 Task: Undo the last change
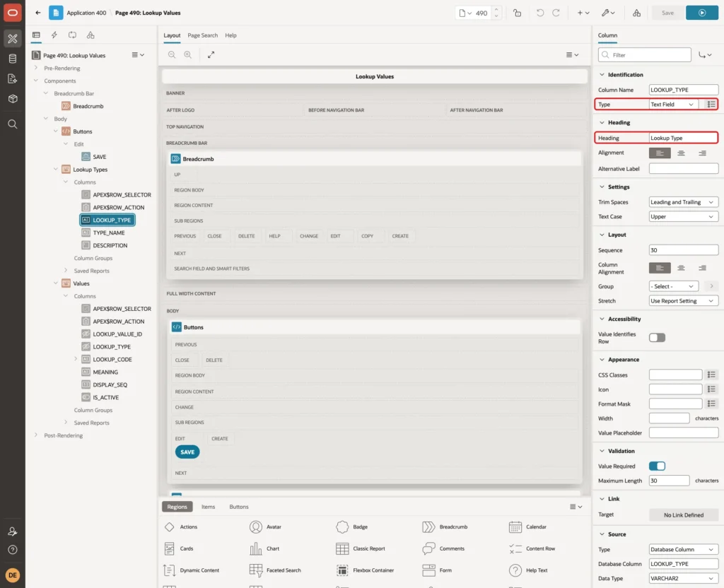pyautogui.click(x=539, y=13)
